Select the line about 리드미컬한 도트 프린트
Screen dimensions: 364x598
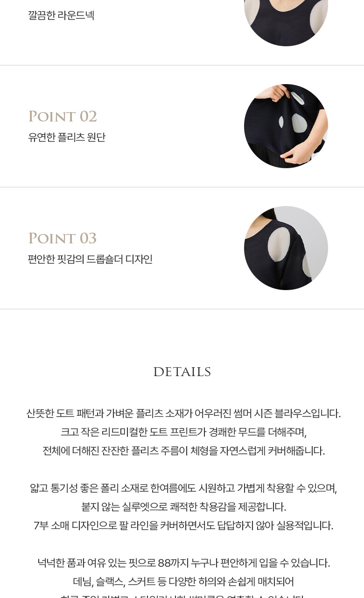(183, 432)
